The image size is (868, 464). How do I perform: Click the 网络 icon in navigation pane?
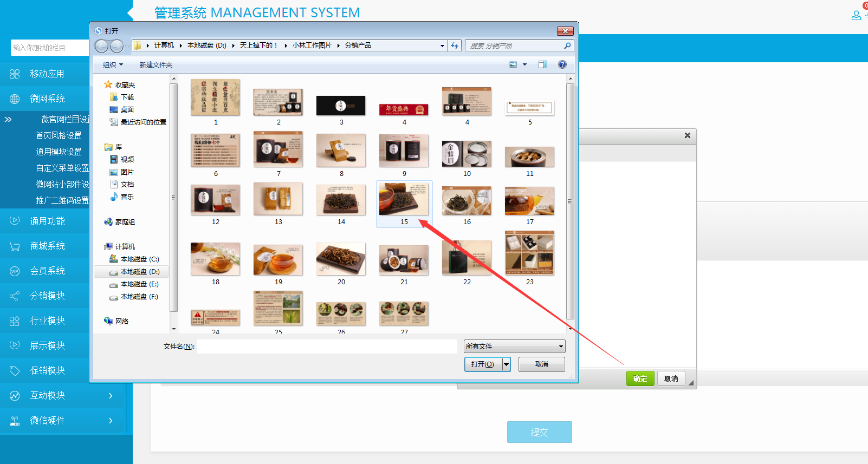click(x=108, y=321)
